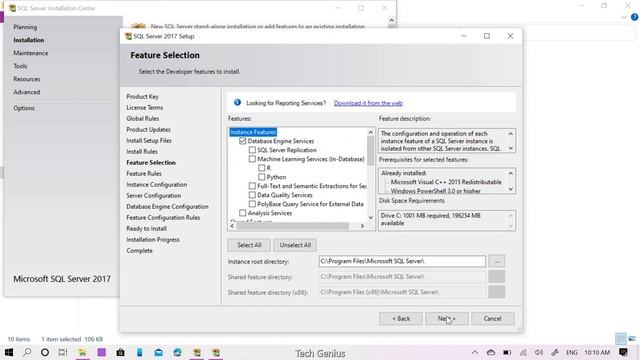This screenshot has height=360, width=640.
Task: Click the features list vertical scrollbar thumb
Action: pos(370,151)
